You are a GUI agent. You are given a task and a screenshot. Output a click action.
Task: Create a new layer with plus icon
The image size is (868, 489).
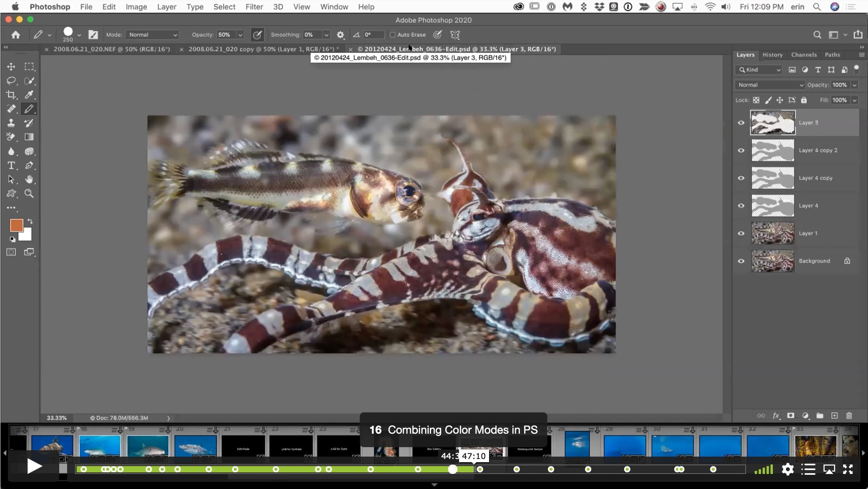click(x=834, y=416)
